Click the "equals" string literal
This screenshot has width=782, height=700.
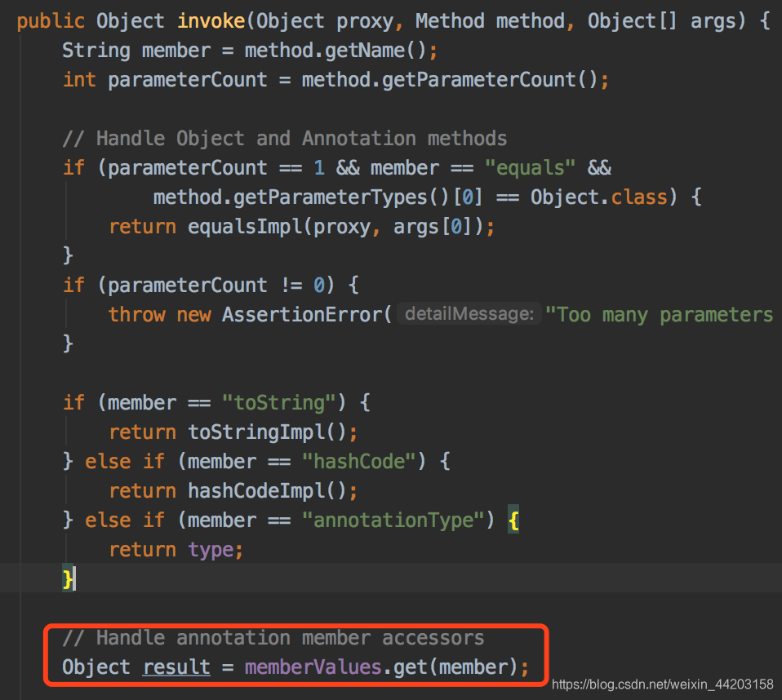click(530, 168)
